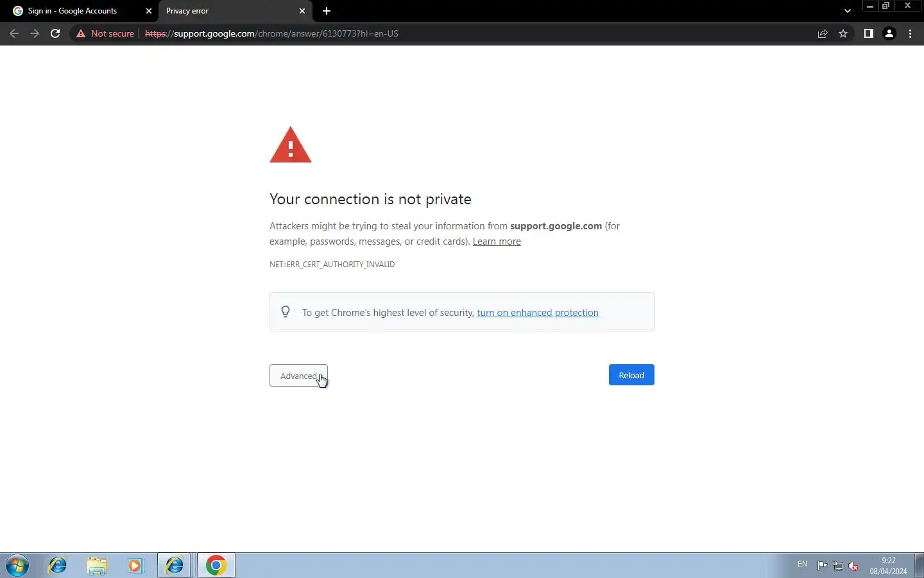The image size is (924, 578).
Task: Follow turn on enhanced protection link
Action: pos(538,313)
